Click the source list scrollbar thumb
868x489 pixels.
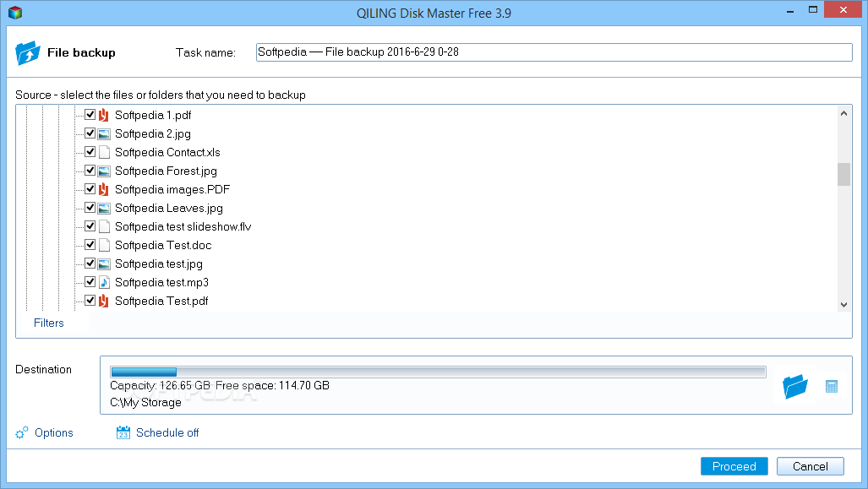pos(843,174)
